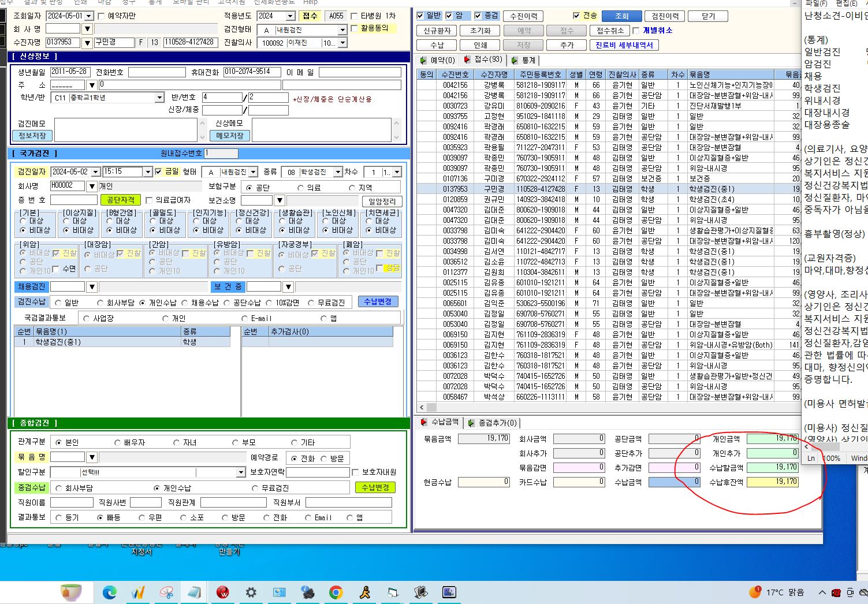Viewport: 868px width, 604px height.
Task: Switch to the 통계 tab
Action: click(x=524, y=60)
